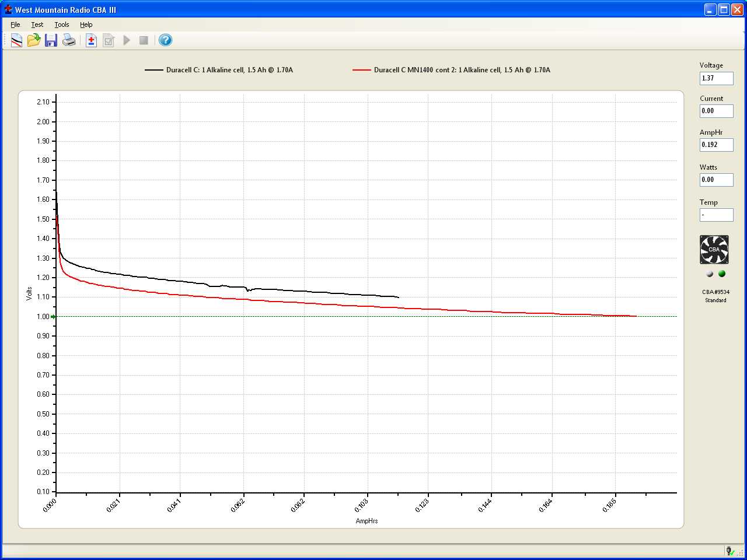Click the green status LED indicator
This screenshot has width=747, height=560.
[722, 274]
